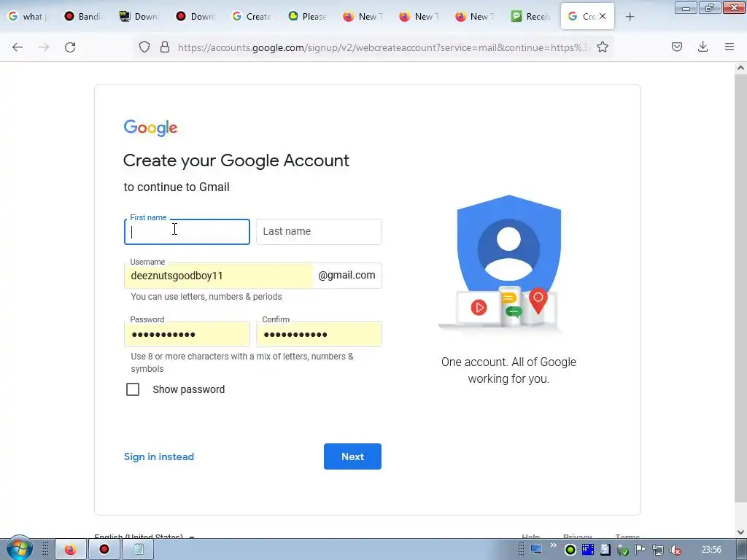Focus the First name field

pyautogui.click(x=187, y=232)
